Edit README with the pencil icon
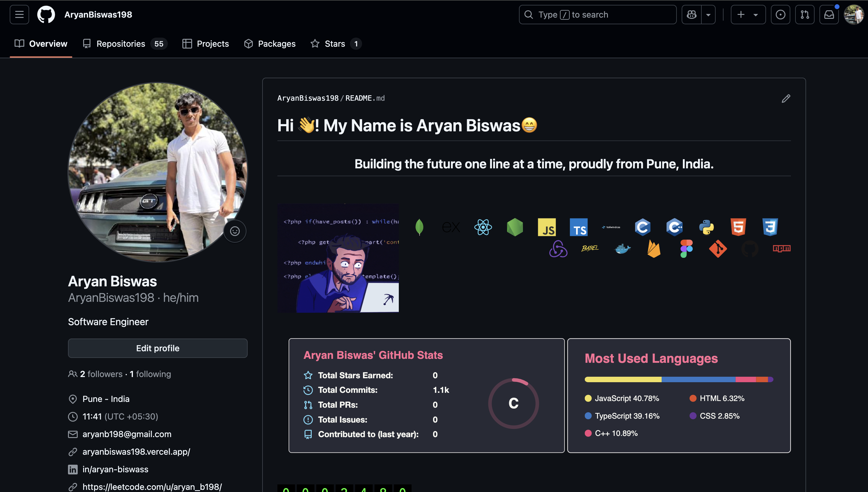868x492 pixels. (786, 98)
